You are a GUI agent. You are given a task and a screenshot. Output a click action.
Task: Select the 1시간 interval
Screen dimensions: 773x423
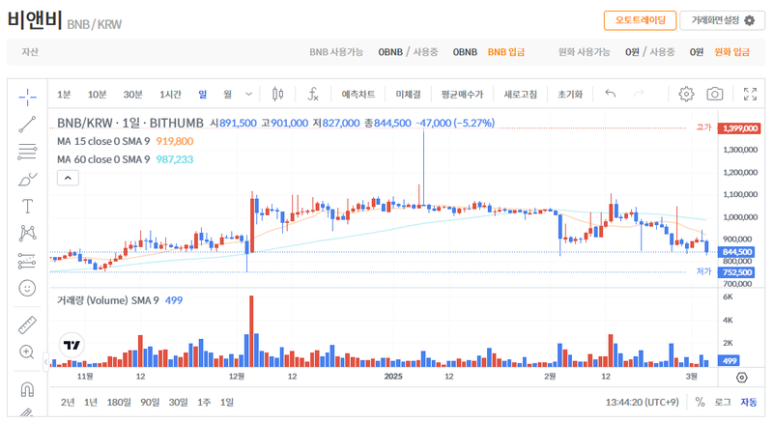171,94
